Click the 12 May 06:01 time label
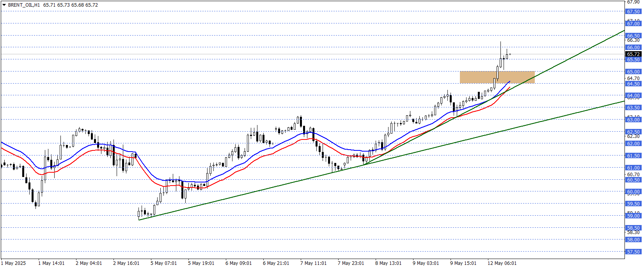This screenshot has width=644, height=268. coord(502,263)
